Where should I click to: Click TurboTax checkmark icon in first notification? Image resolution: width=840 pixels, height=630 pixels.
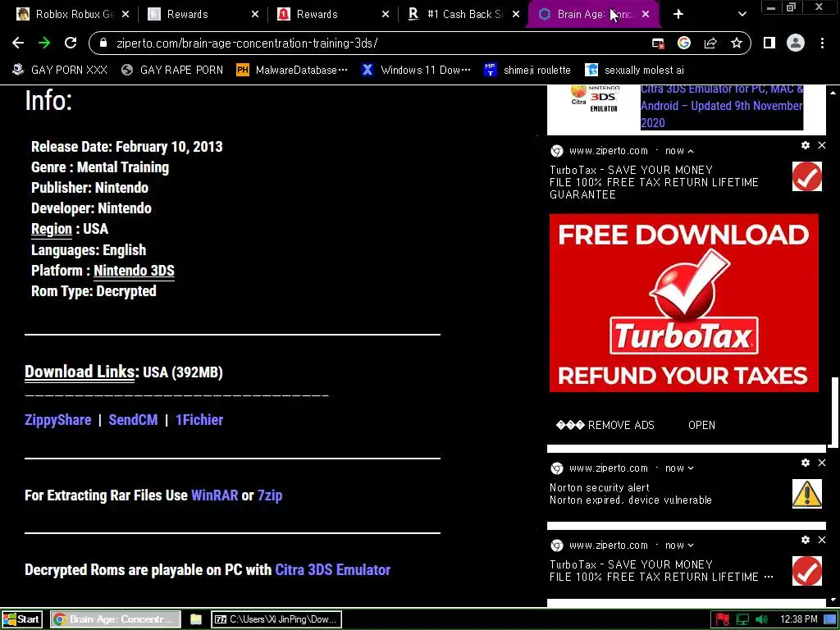[807, 176]
